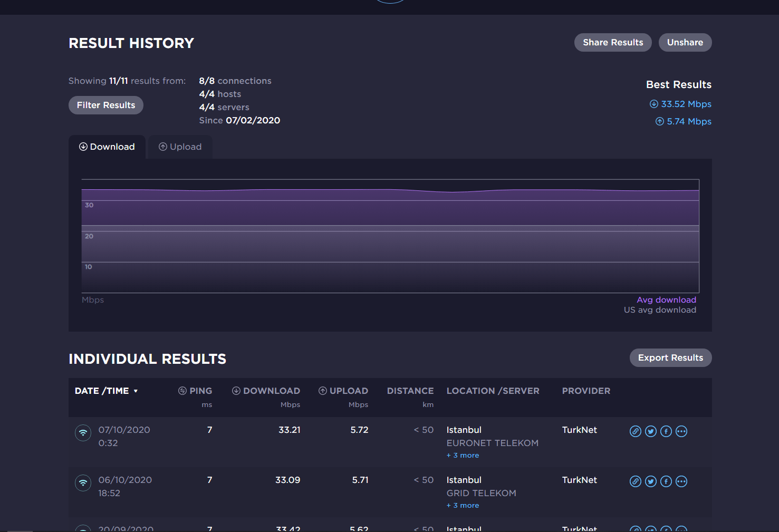
Task: Select download value 33.09
Action: [288, 480]
